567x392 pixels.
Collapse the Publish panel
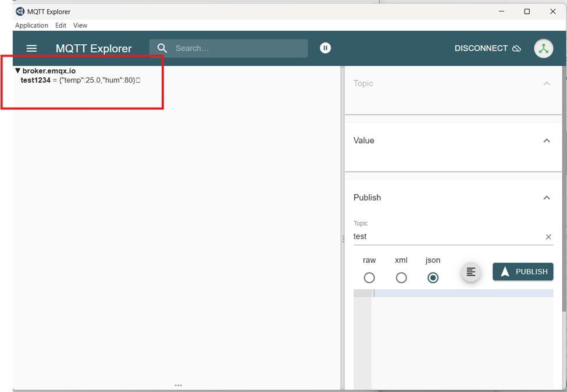coord(546,198)
